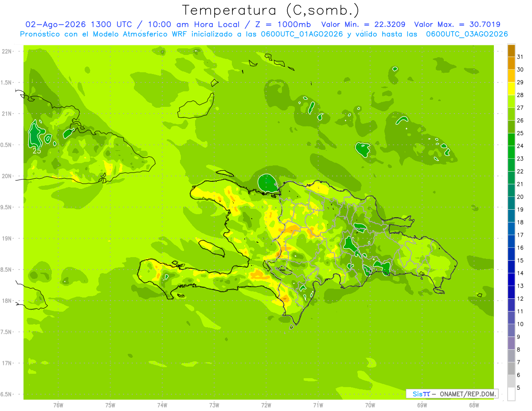
Task: Click the "19N" latitude axis label
Action: tap(7, 238)
